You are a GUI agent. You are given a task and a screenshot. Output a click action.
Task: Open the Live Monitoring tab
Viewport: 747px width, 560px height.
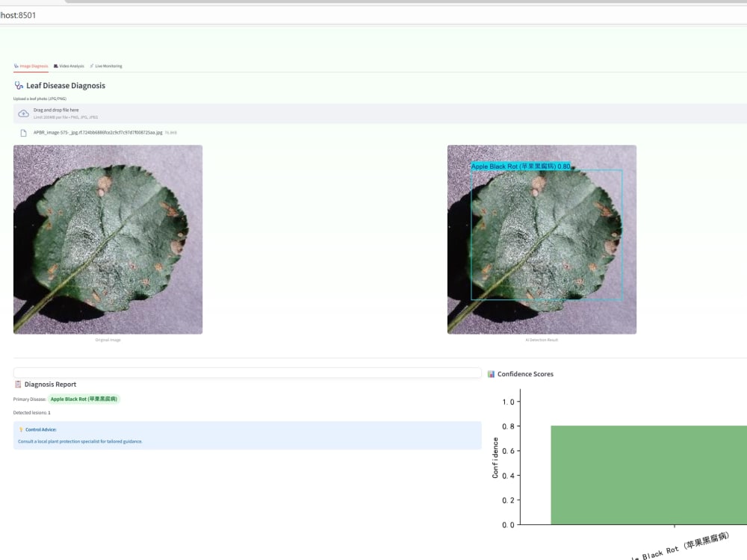(106, 66)
